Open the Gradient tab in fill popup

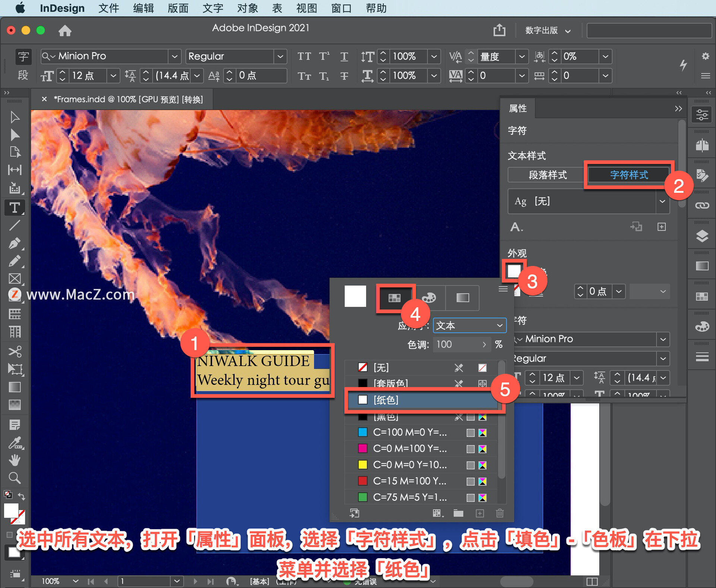(462, 298)
